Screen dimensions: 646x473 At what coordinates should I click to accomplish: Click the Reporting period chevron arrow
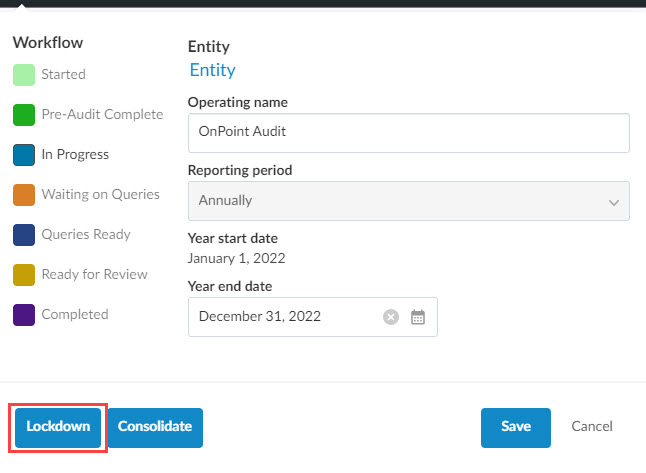[614, 201]
